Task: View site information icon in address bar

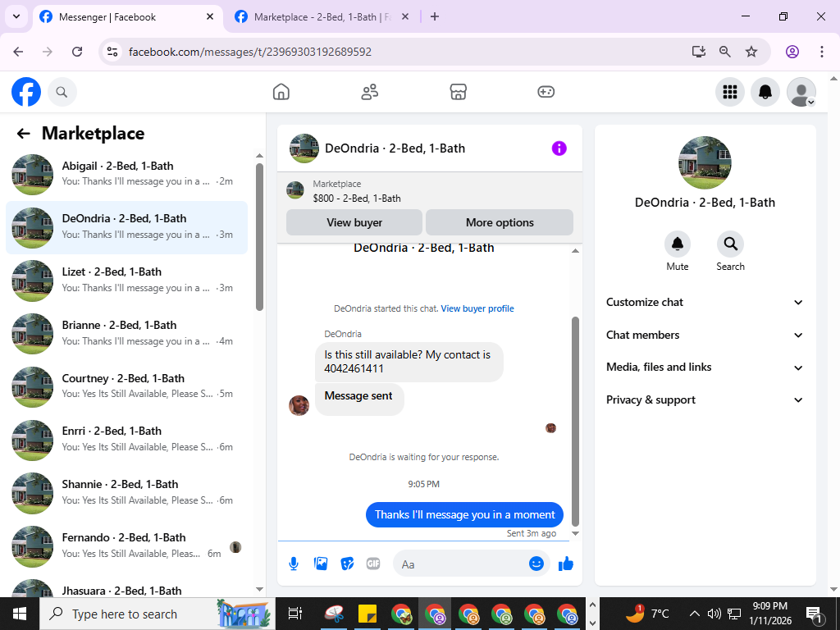Action: pyautogui.click(x=112, y=52)
